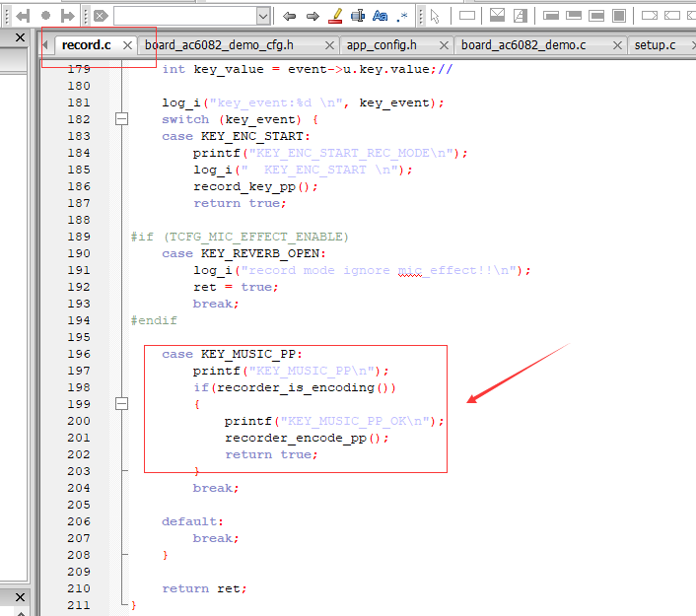Image resolution: width=696 pixels, height=616 pixels.
Task: Click the half-filled box layout icon
Action: click(596, 16)
